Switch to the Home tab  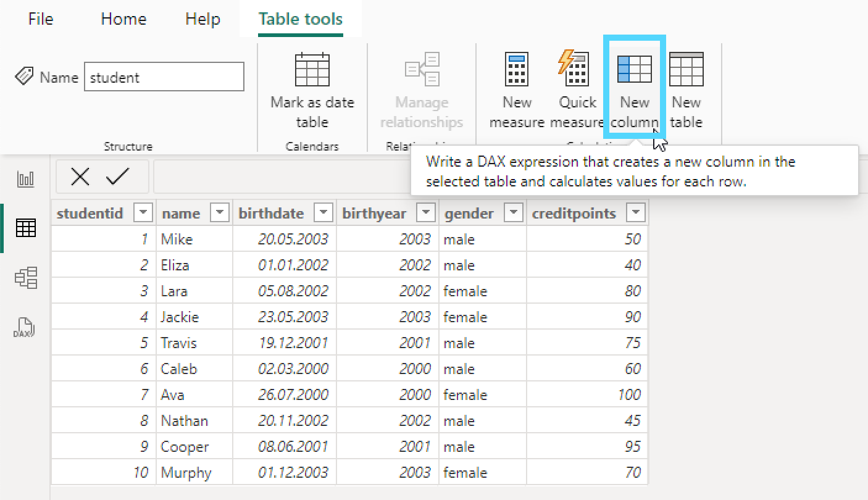[123, 19]
